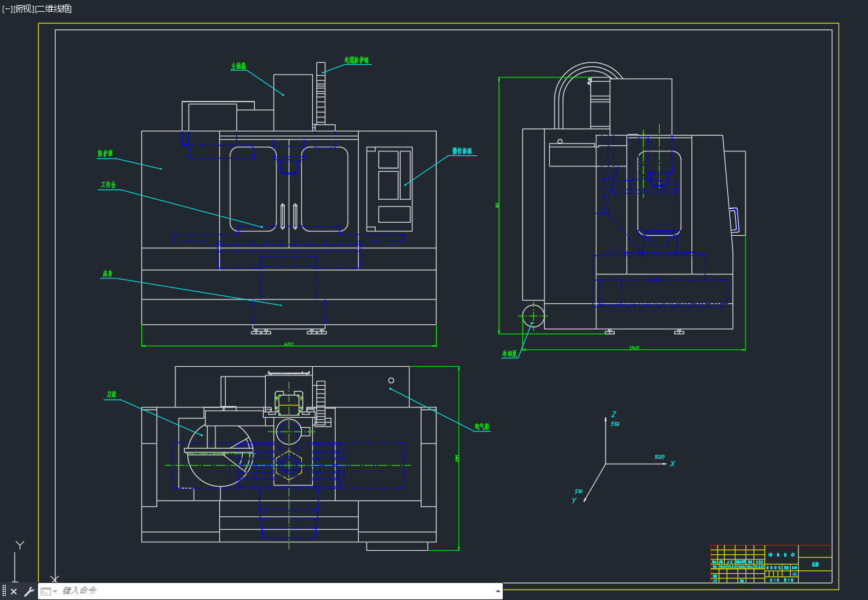Select the 530 travel value text
Viewport: 868px width, 600px height.
pyautogui.click(x=615, y=424)
